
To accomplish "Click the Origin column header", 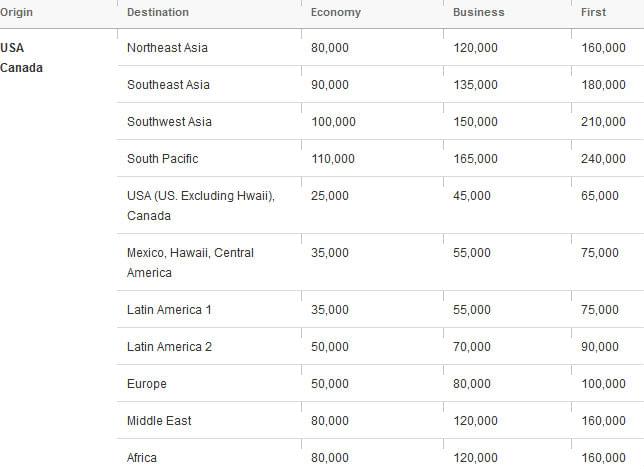I will pos(16,12).
